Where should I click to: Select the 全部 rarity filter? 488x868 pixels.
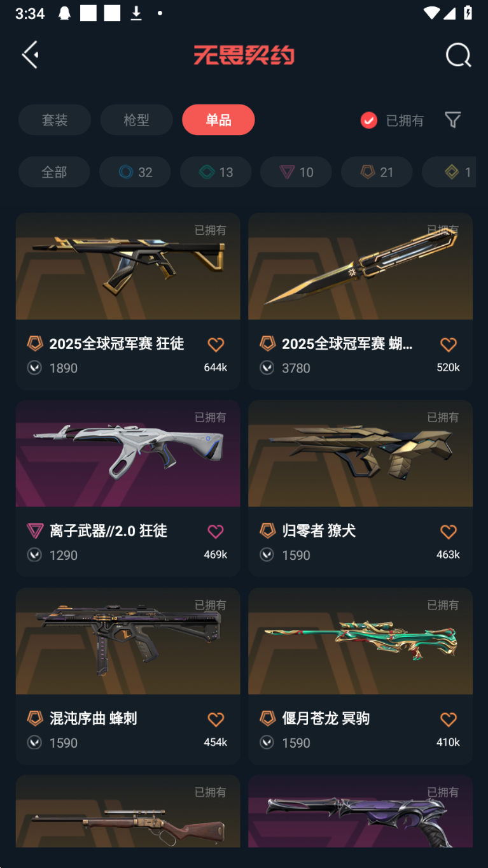click(x=54, y=172)
